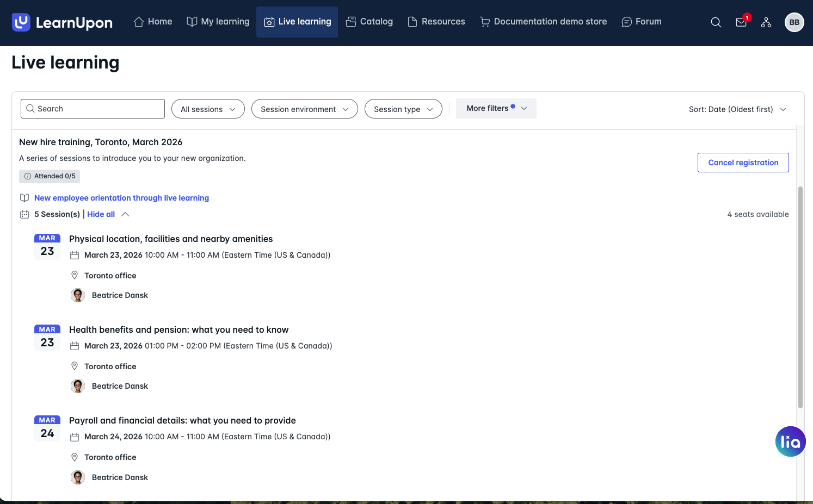Screen dimensions: 813x504
Task: Click Beatrice Dansk avatar in Physical location session
Action: click(78, 295)
